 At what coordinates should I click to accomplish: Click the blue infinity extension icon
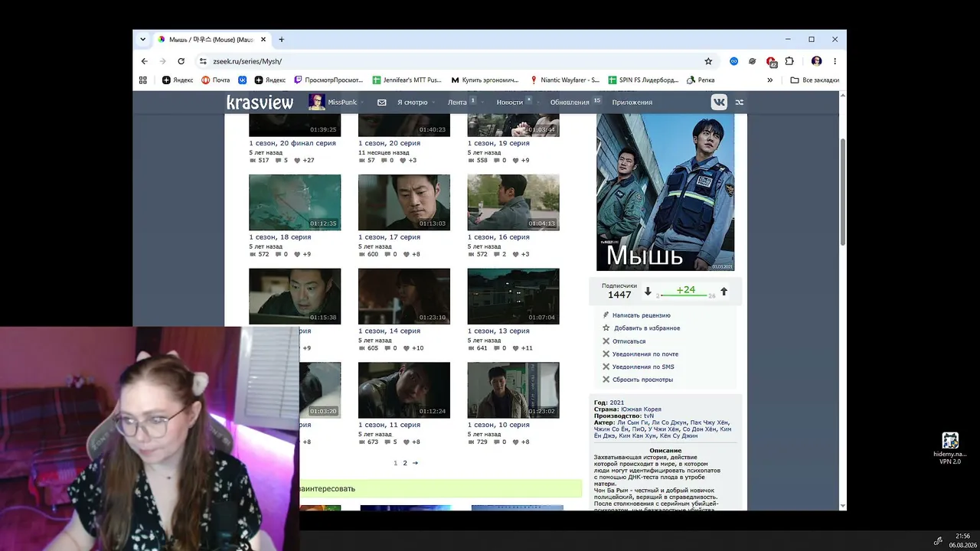733,61
